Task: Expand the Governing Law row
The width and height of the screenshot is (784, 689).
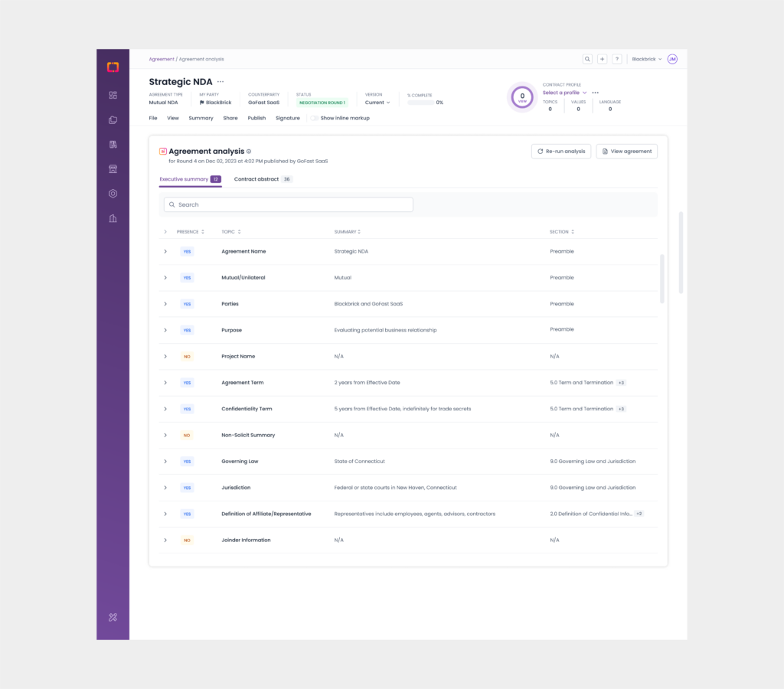Action: coord(165,462)
